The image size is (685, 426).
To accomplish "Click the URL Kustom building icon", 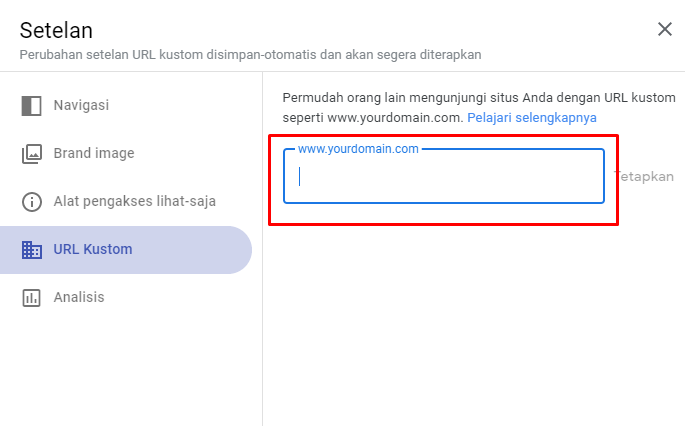I will pos(32,250).
